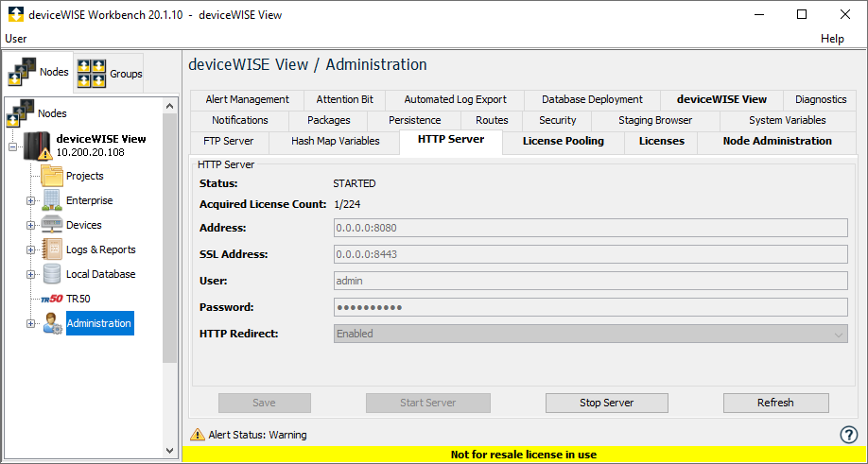Click the Projects folder icon
The image size is (868, 464).
click(x=52, y=176)
